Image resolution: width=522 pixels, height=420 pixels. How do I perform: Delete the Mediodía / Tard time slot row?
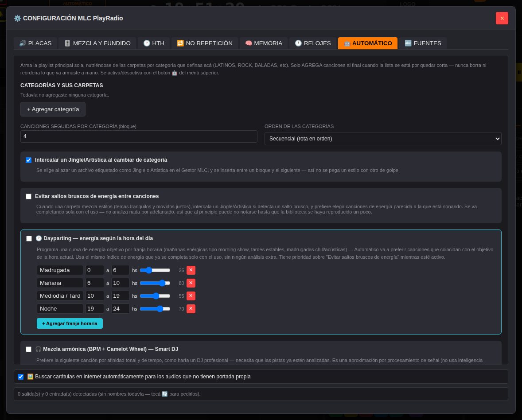tap(191, 296)
